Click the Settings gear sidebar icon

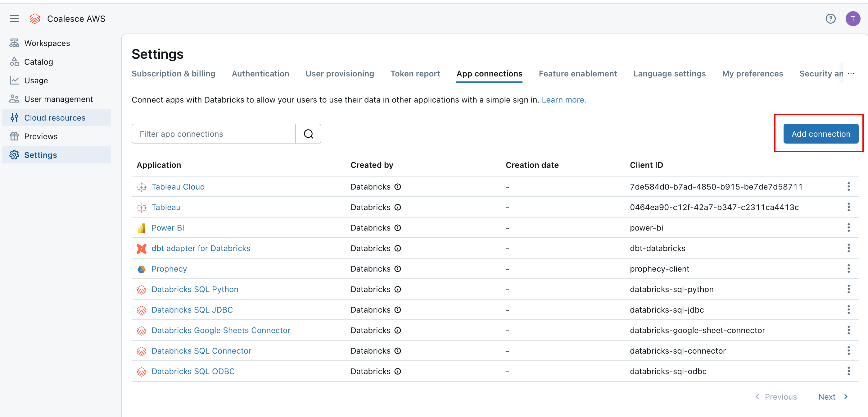click(14, 155)
